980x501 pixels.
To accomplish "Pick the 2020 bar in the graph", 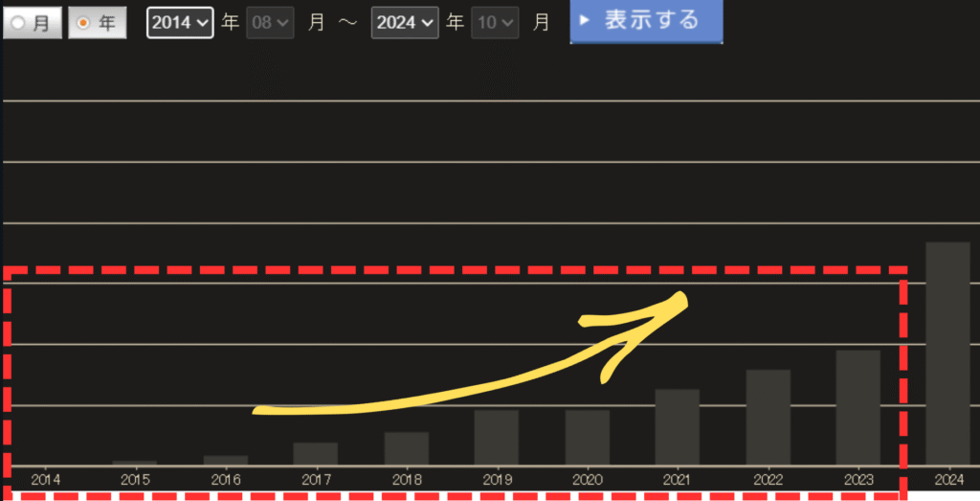I will pyautogui.click(x=587, y=438).
